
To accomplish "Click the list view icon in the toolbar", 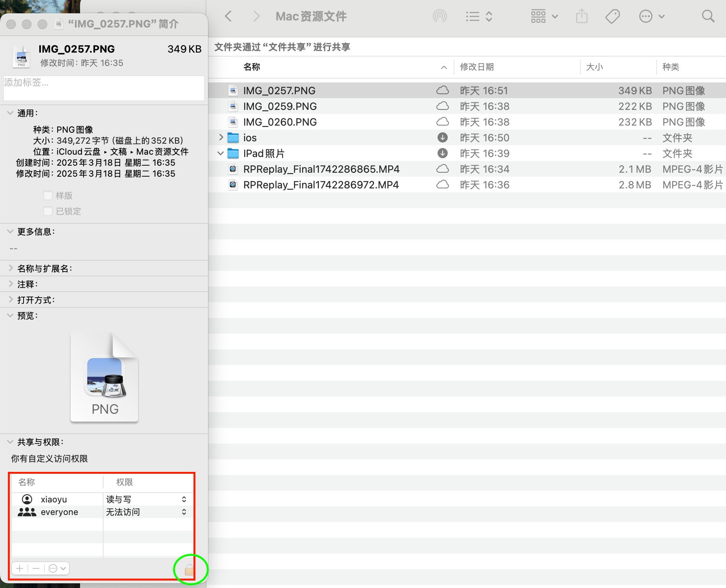I will click(x=473, y=16).
